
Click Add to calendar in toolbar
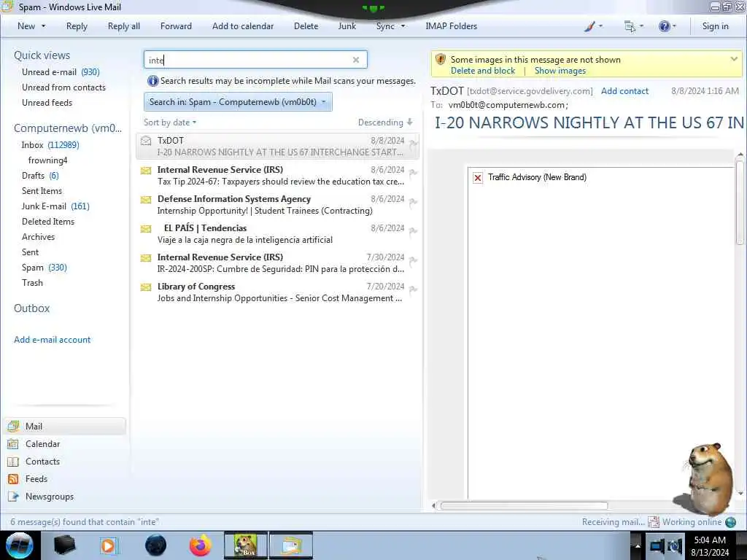[x=243, y=26]
